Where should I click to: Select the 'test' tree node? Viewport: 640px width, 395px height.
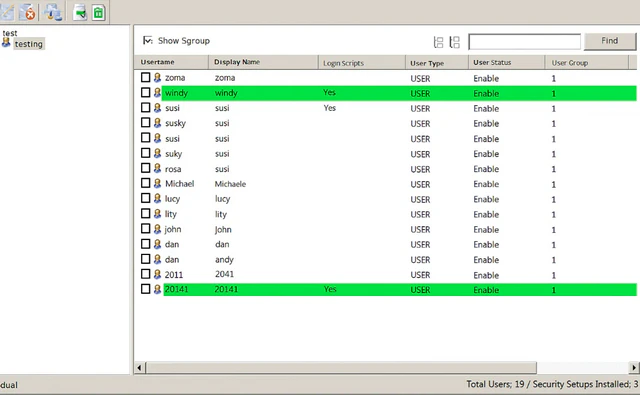(10, 33)
